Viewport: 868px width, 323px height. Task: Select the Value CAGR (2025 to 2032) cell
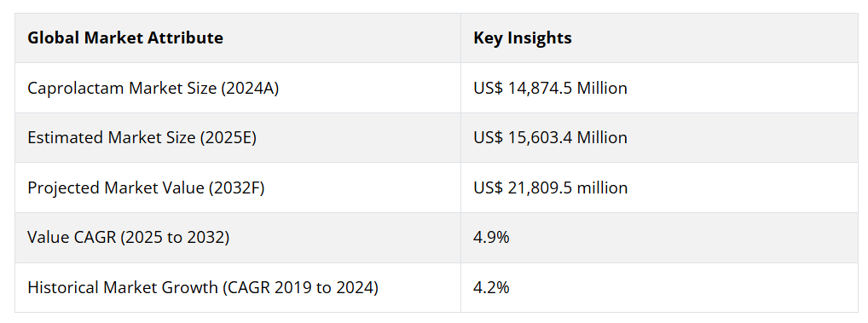238,237
